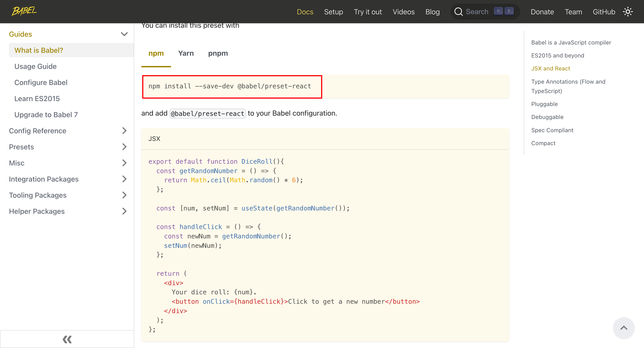Open the Try it out page
Viewport: 644px width, 348px height.
pos(367,12)
